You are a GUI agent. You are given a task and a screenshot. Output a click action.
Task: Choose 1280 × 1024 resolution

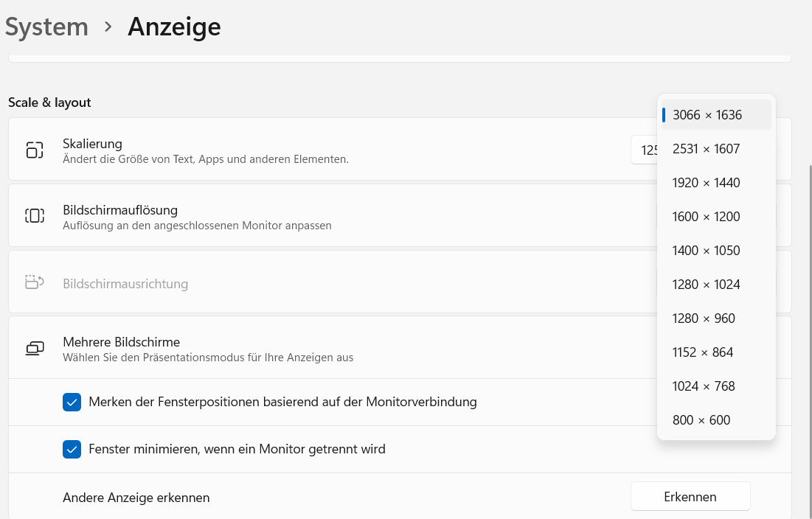(x=715, y=285)
